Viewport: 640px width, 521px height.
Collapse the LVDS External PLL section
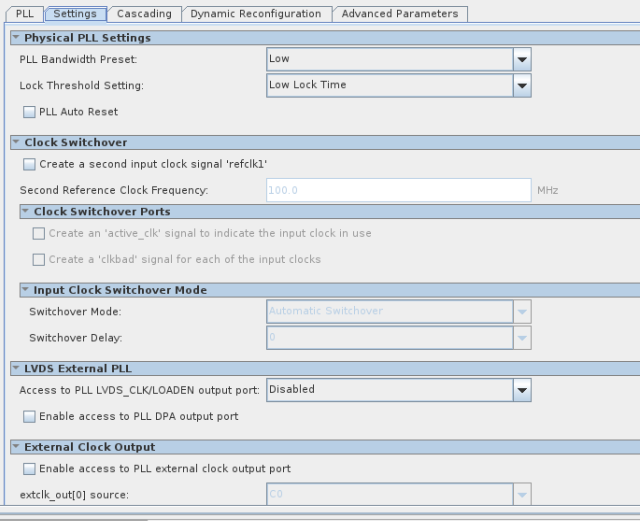point(15,368)
